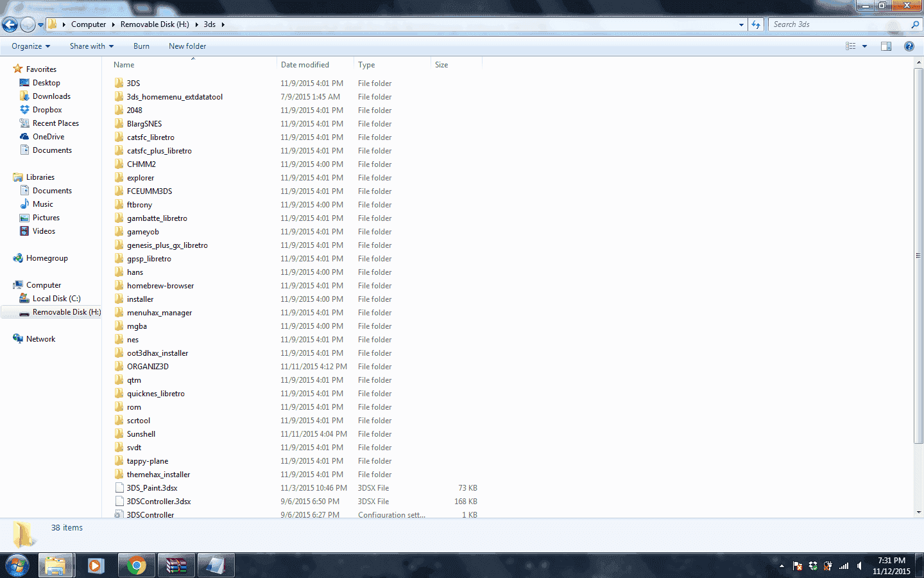Viewport: 924px width, 578px height.
Task: Expand previous locations in address bar
Action: pyautogui.click(x=741, y=24)
